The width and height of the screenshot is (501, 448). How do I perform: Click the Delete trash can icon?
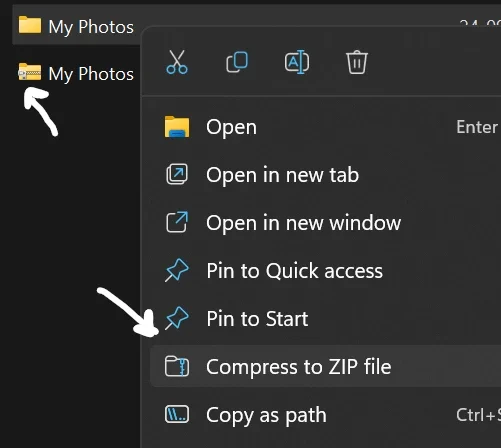(357, 62)
